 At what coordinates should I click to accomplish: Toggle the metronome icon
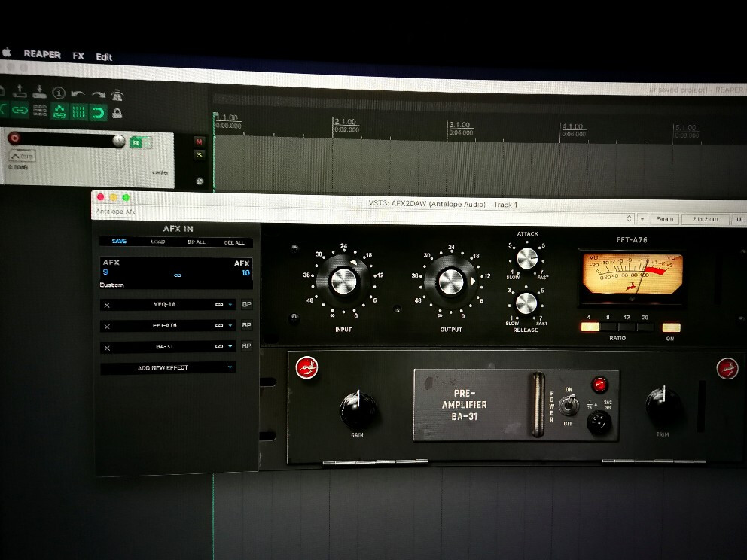point(117,96)
